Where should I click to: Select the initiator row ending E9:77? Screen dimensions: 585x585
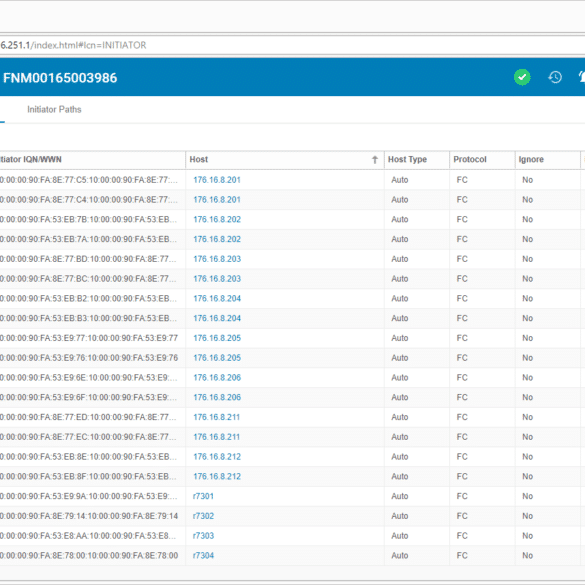tap(292, 338)
